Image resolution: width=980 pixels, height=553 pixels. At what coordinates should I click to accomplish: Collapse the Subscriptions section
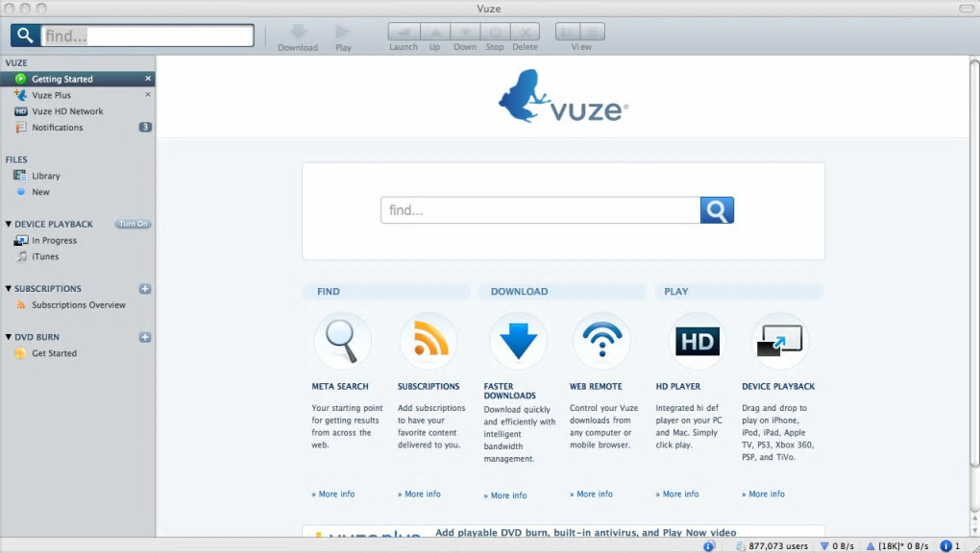coord(8,288)
